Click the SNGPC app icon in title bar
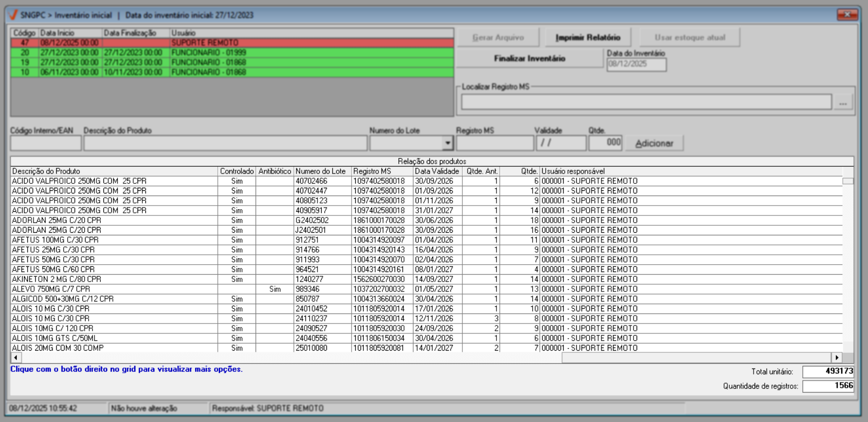The width and height of the screenshot is (868, 422). (14, 15)
